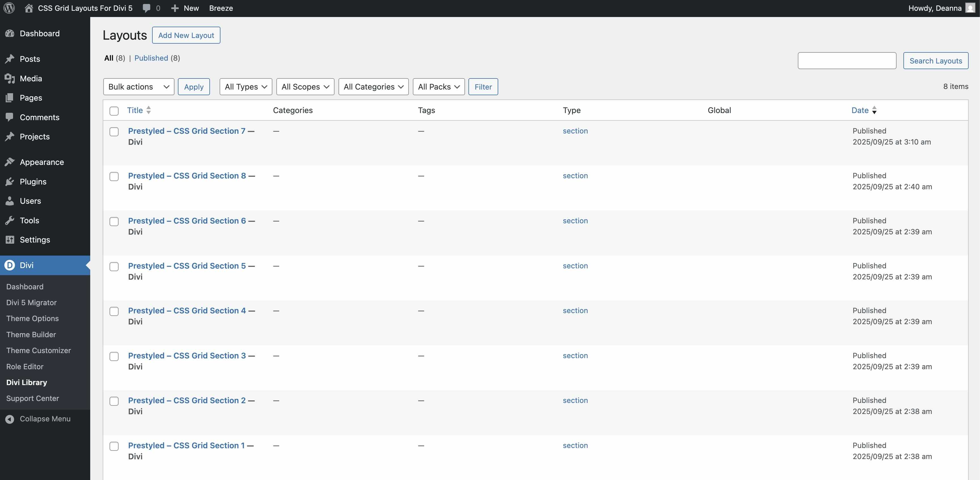Click the Appearance paintbrush icon

(x=10, y=162)
